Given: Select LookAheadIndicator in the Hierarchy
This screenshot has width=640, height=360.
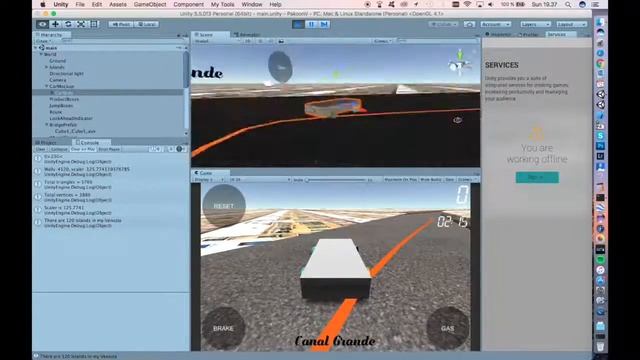Looking at the screenshot, I should click(x=71, y=118).
